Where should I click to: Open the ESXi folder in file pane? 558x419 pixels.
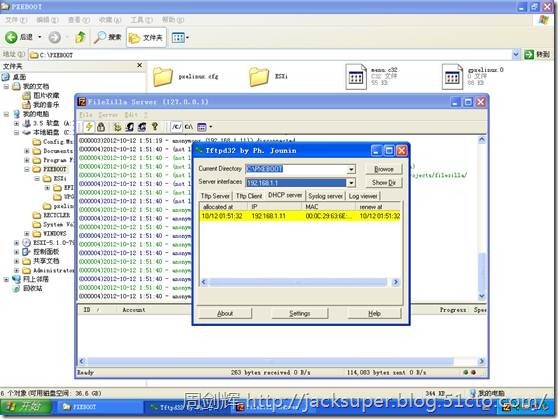[x=259, y=77]
